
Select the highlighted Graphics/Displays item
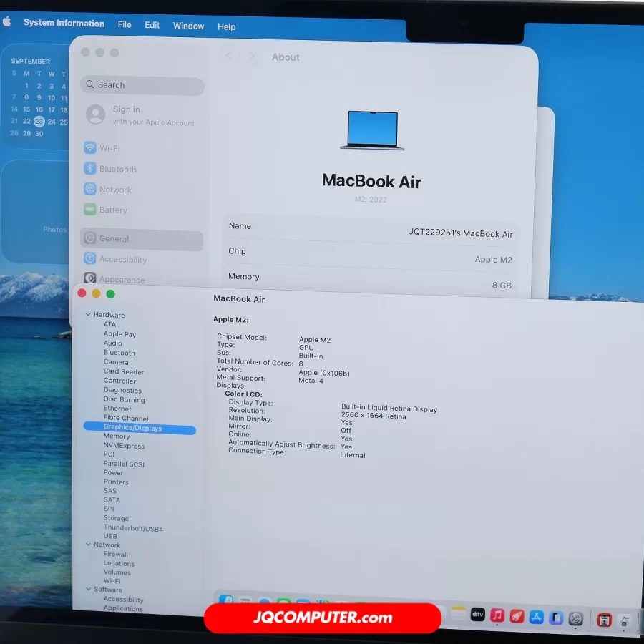pos(140,428)
